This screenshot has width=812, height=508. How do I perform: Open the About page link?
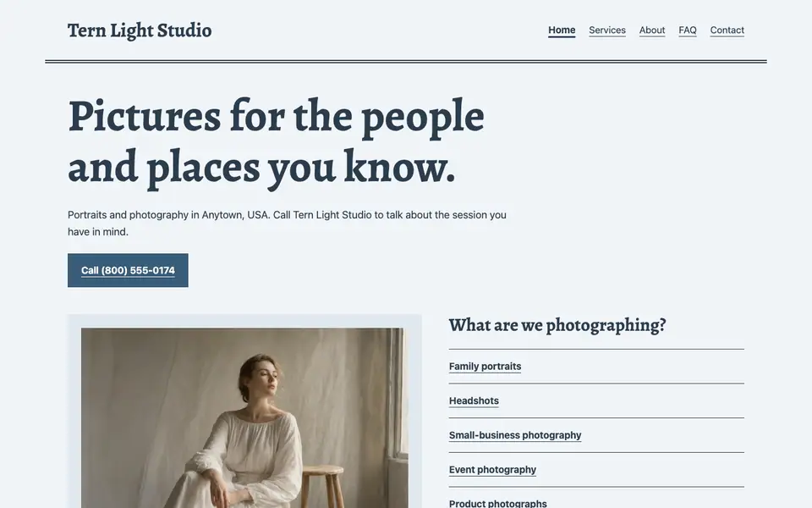coord(652,30)
